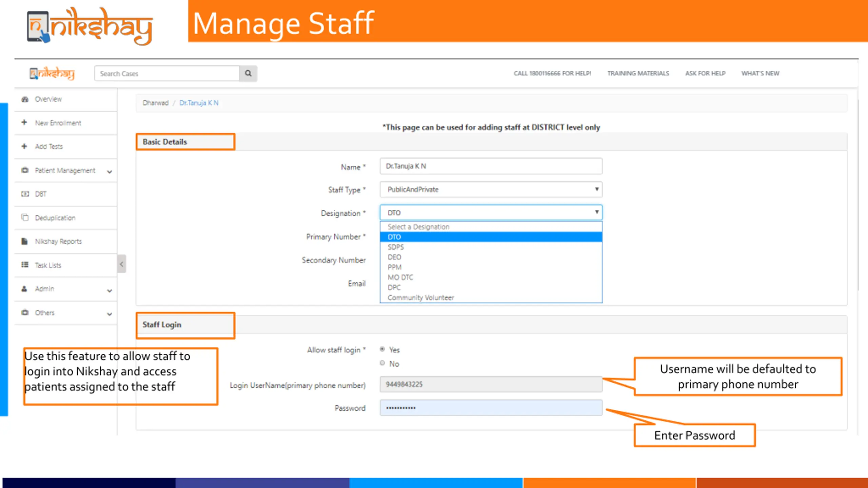Choose Community Volunteer from designation list
This screenshot has width=868, height=488.
(x=491, y=298)
